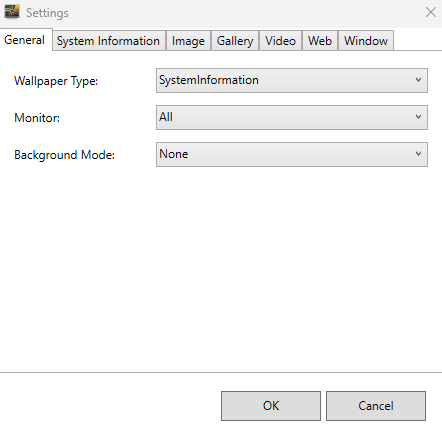Go to the Web tab
Screen dimensions: 442x432
(320, 41)
